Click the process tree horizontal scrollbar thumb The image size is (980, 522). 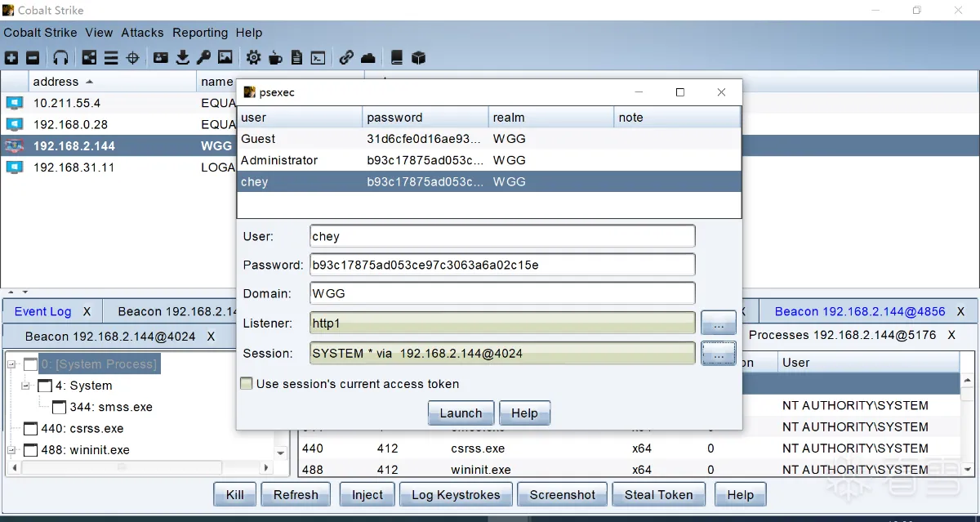(x=121, y=467)
